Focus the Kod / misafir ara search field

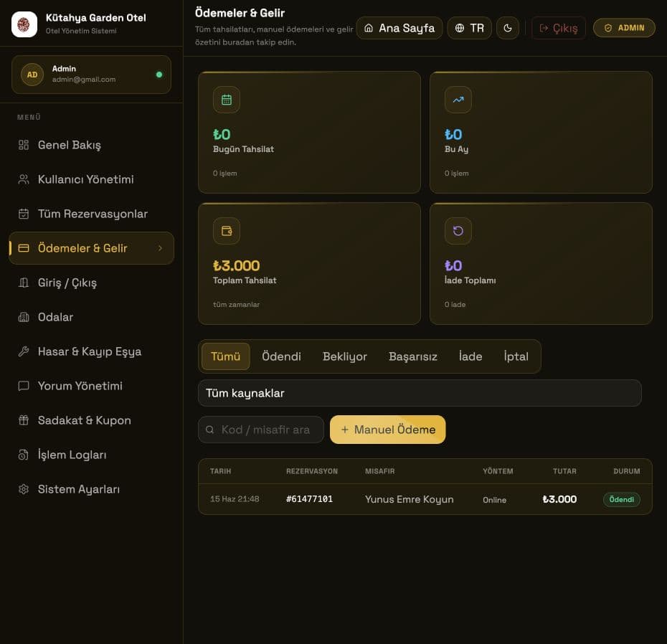click(x=261, y=430)
